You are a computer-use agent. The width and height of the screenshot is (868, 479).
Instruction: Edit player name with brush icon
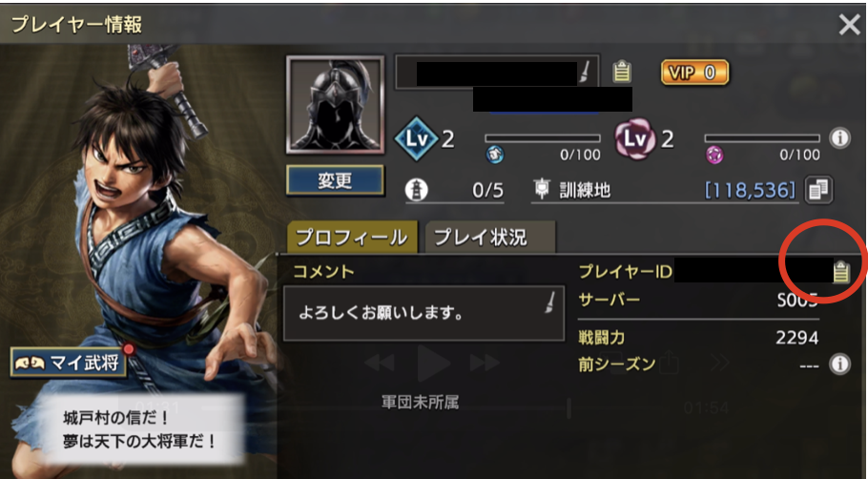[583, 72]
